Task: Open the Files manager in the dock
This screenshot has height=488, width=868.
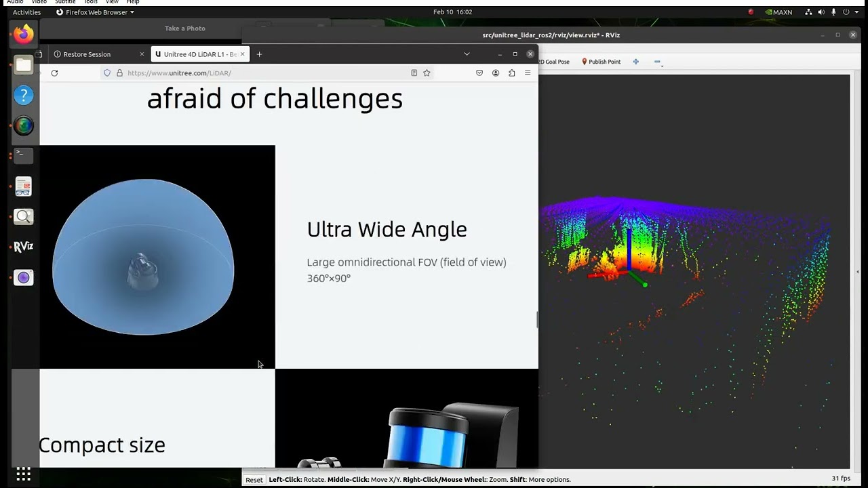Action: point(24,65)
